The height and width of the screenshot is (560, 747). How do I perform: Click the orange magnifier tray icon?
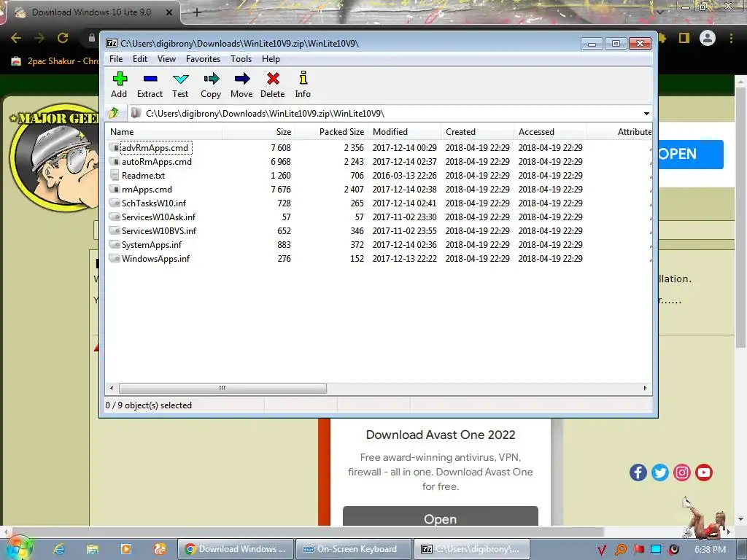(x=620, y=550)
